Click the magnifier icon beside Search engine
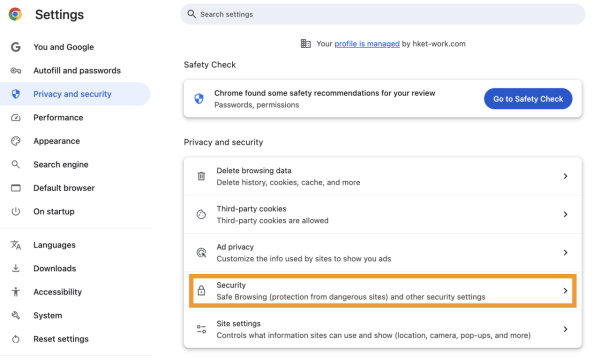600x360 pixels. coord(16,165)
